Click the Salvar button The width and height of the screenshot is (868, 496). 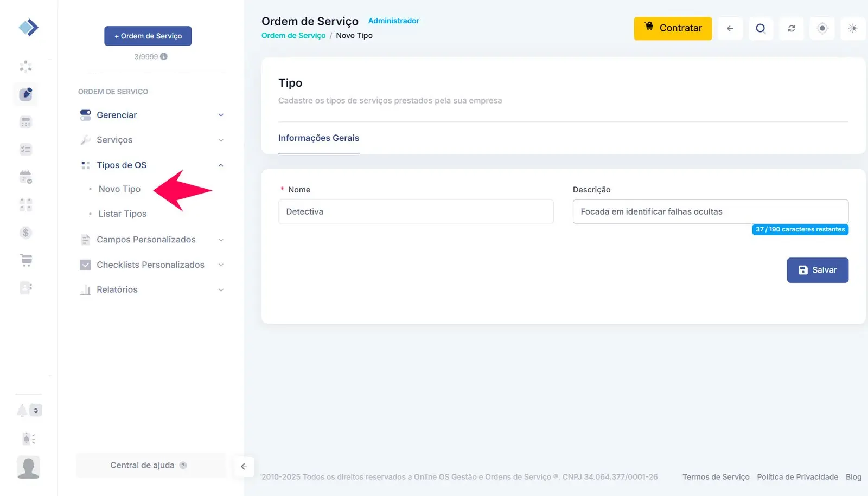pos(817,270)
